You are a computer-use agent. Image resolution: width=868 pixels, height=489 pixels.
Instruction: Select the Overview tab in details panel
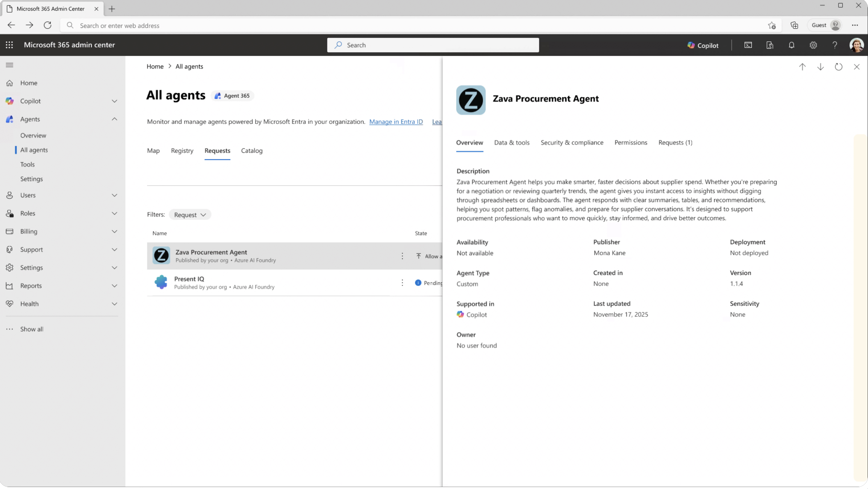469,142
